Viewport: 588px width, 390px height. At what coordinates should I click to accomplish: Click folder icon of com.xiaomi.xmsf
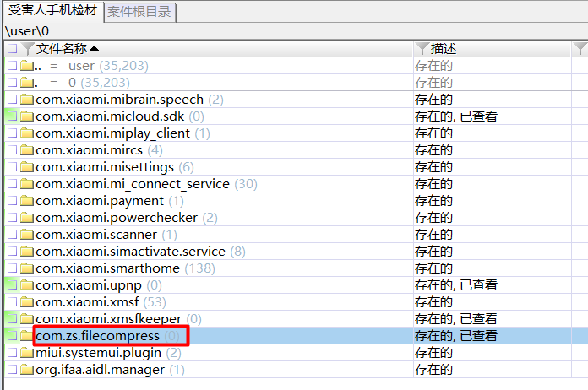pyautogui.click(x=27, y=302)
